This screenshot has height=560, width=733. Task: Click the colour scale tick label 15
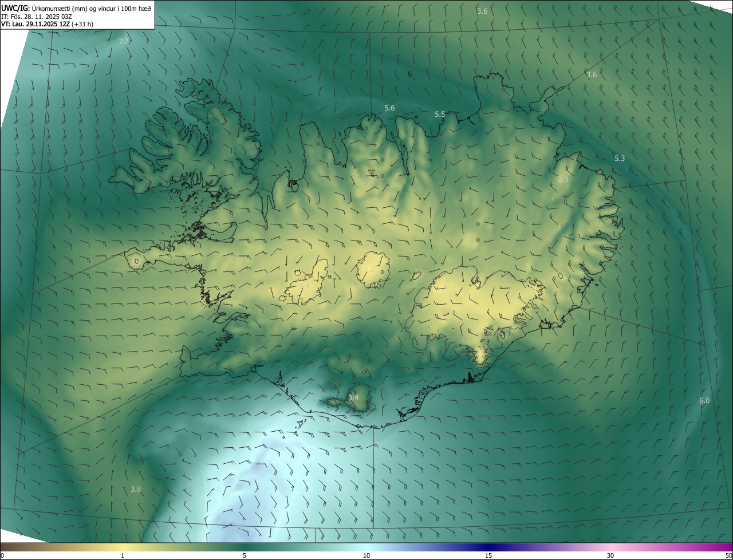(x=488, y=556)
